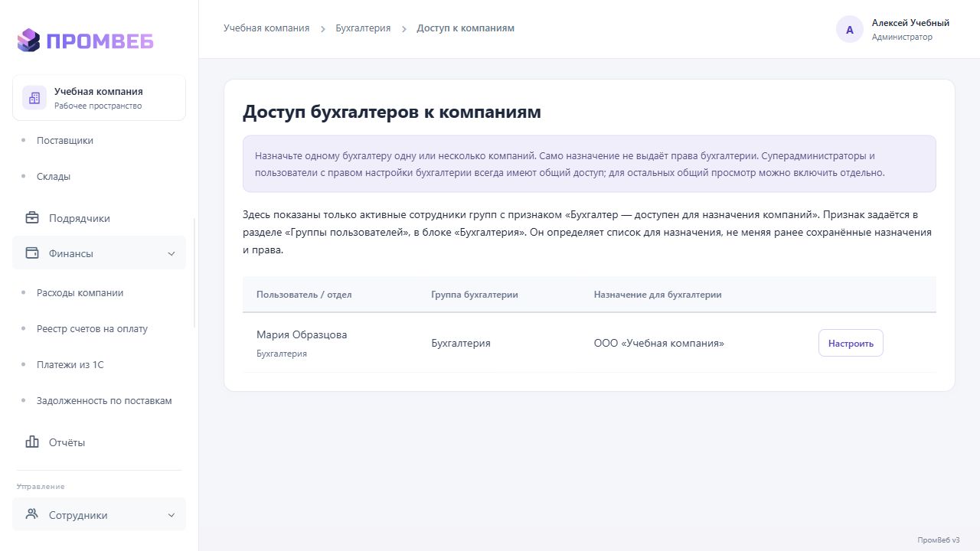Image resolution: width=980 pixels, height=551 pixels.
Task: Select the Учебная компания workspace card
Action: 99,97
